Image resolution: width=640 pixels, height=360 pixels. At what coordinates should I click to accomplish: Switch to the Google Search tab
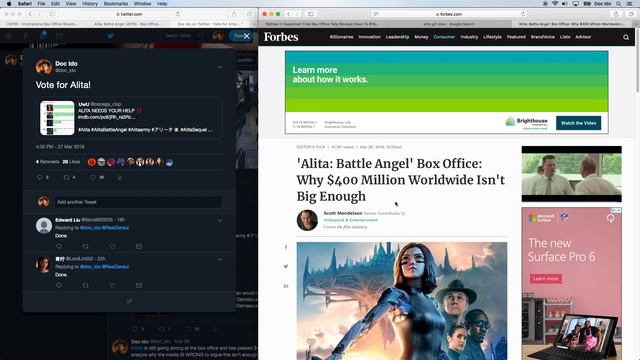click(449, 24)
